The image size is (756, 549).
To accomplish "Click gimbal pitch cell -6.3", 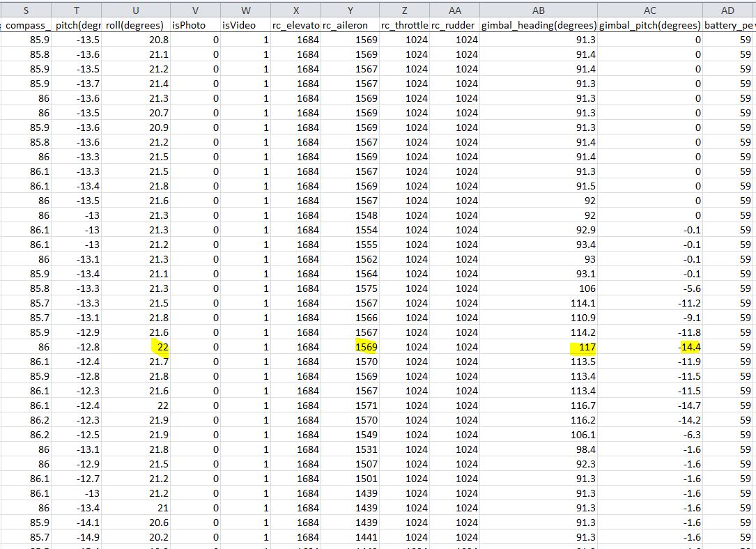I will point(650,435).
